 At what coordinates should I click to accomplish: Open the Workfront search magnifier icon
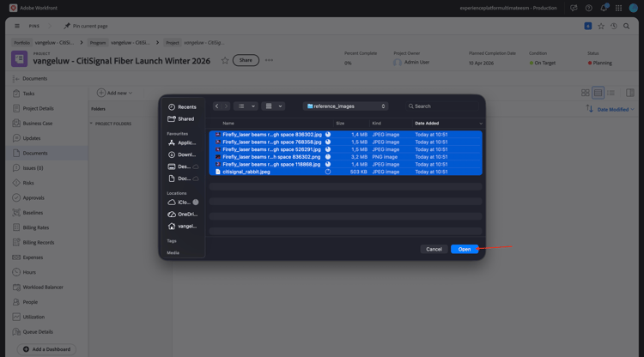coord(626,26)
